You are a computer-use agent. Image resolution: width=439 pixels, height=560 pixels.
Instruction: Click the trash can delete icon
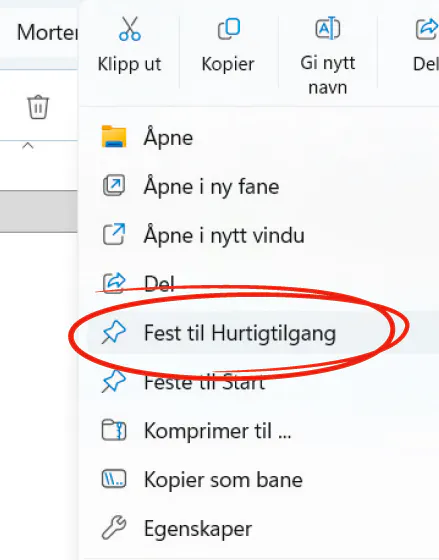pyautogui.click(x=38, y=107)
